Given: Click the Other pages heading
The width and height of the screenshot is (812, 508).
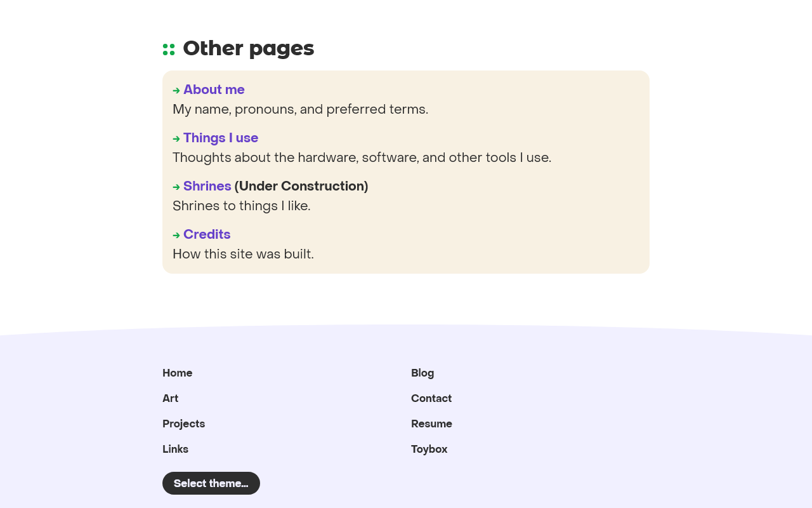Looking at the screenshot, I should (249, 48).
